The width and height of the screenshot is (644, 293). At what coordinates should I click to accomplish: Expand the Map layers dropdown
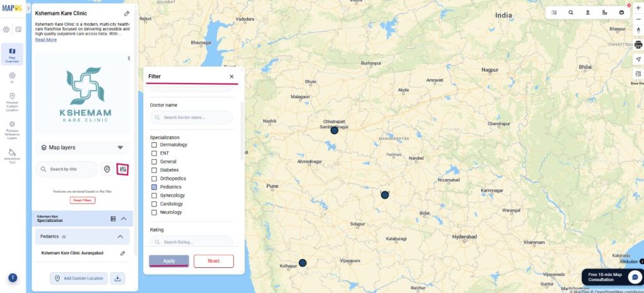coord(120,148)
